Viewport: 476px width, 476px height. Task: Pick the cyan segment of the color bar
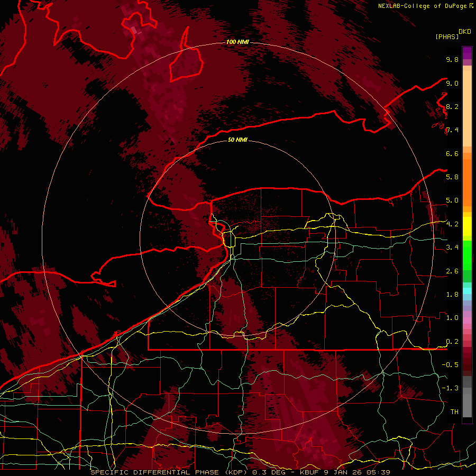point(467,291)
